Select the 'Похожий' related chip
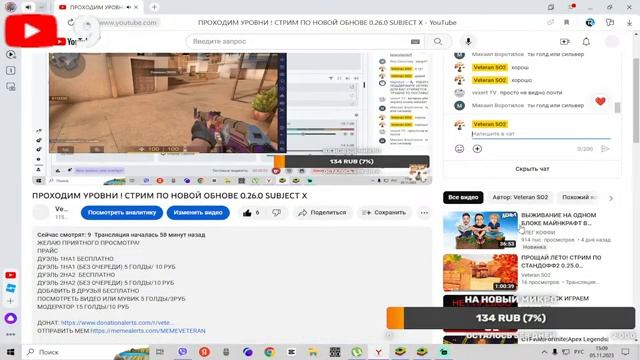The height and width of the screenshot is (360, 640). [579, 198]
